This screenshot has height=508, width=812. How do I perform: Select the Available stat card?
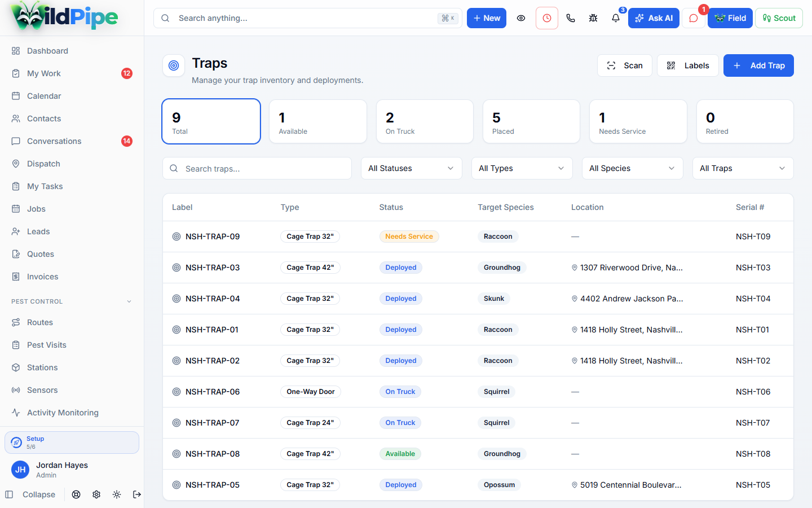pos(318,121)
